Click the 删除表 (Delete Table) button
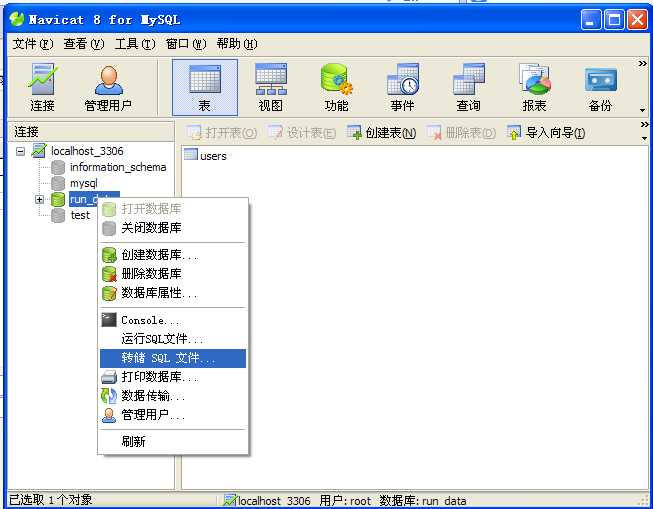 (461, 133)
